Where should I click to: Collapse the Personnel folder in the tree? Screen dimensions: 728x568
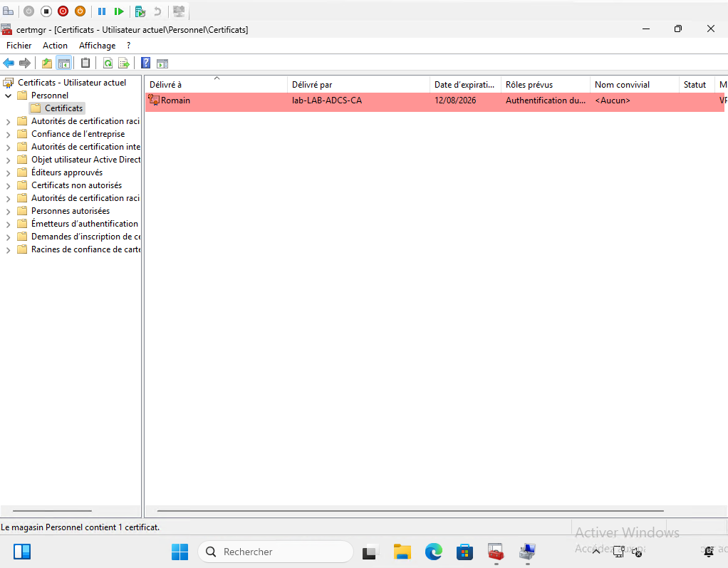9,95
